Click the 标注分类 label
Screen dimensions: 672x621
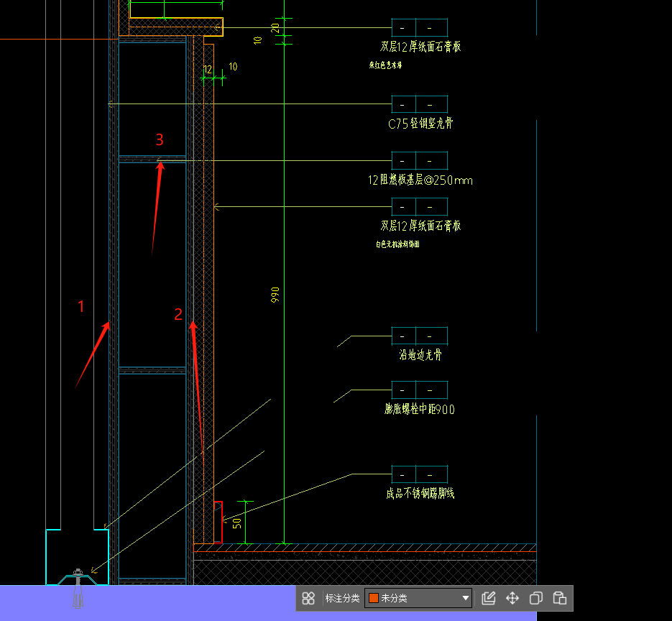point(342,598)
